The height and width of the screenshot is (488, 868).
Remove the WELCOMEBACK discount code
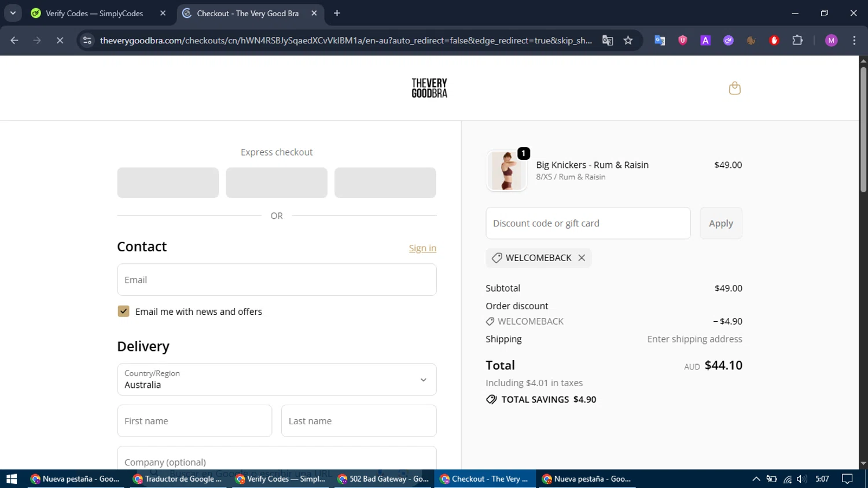click(x=582, y=258)
